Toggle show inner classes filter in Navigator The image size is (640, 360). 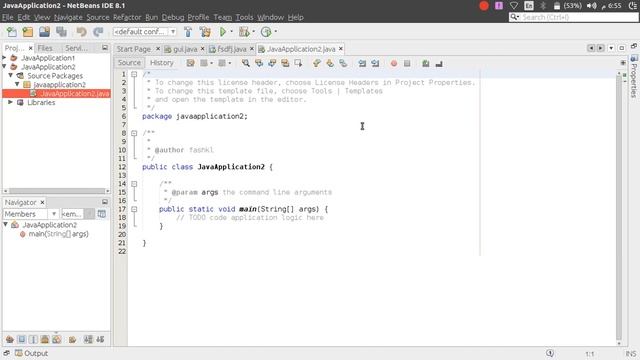[57, 339]
